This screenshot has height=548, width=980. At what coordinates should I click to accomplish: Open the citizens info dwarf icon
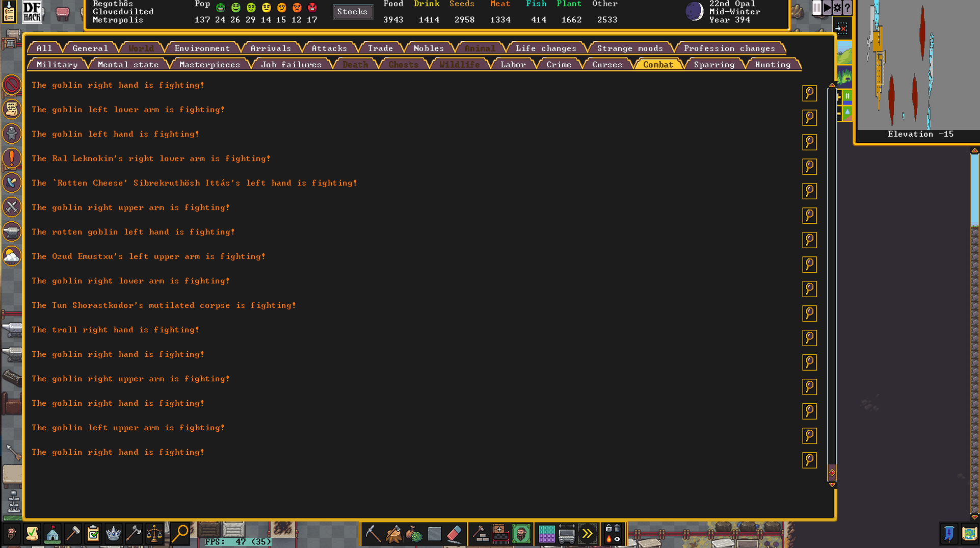click(11, 534)
